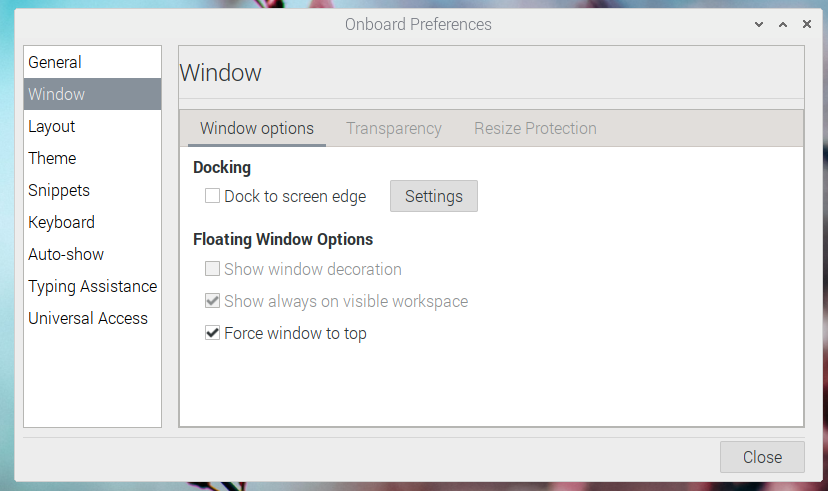The width and height of the screenshot is (828, 491).
Task: Switch to the Transparency tab
Action: (x=393, y=128)
